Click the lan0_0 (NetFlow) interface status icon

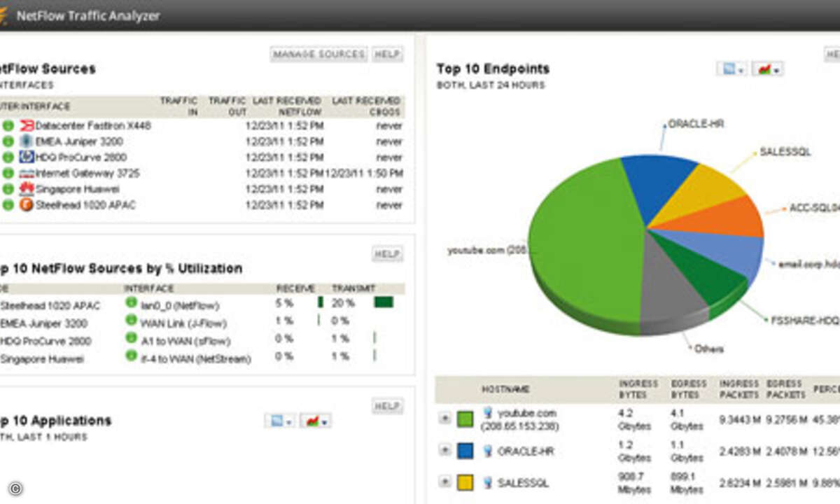(x=131, y=303)
